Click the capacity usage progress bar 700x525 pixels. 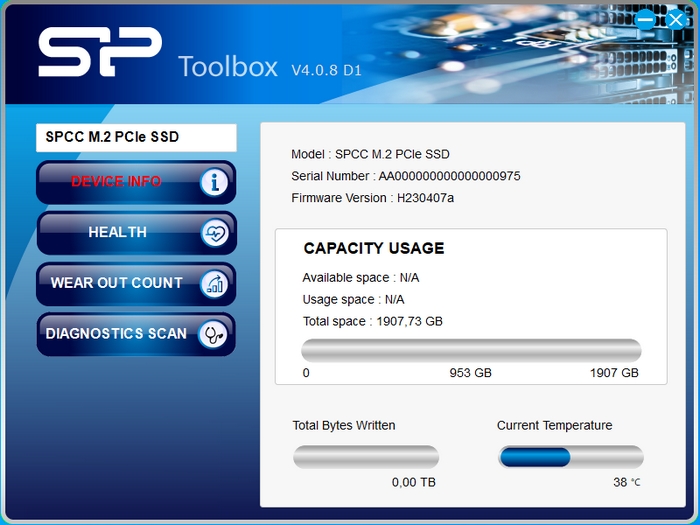(471, 350)
